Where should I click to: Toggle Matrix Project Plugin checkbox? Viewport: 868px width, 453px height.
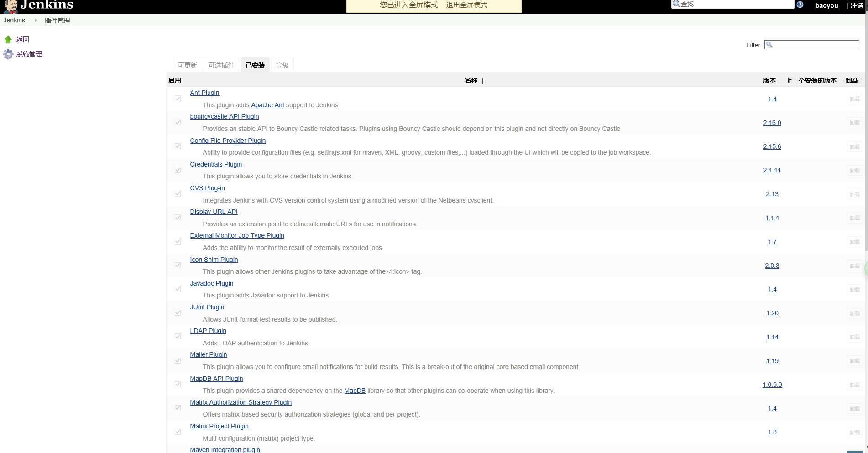tap(178, 432)
